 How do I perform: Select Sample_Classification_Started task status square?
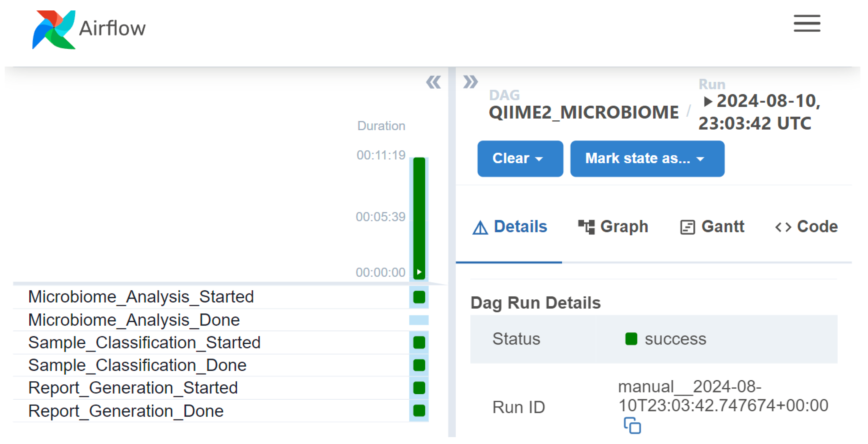(419, 342)
